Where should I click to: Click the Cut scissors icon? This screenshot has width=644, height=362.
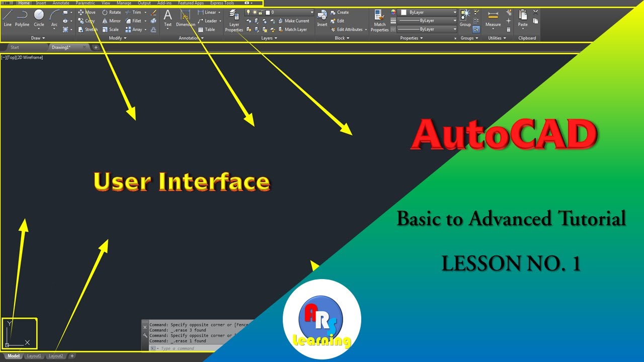coord(535,12)
